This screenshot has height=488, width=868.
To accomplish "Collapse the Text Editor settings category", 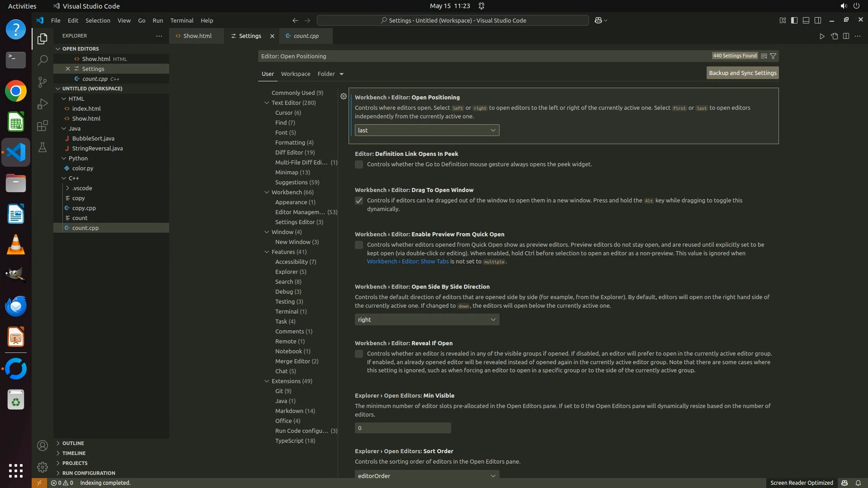I will pos(267,103).
